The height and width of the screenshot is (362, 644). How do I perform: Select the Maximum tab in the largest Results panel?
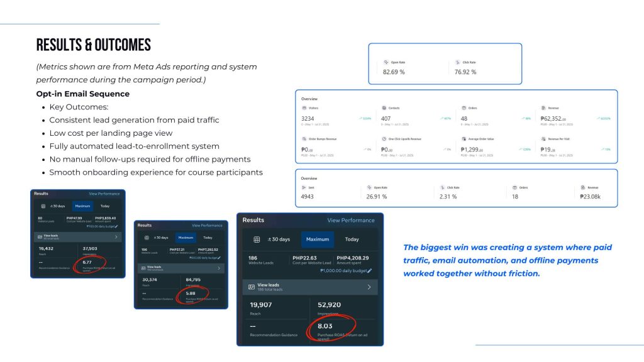(318, 239)
